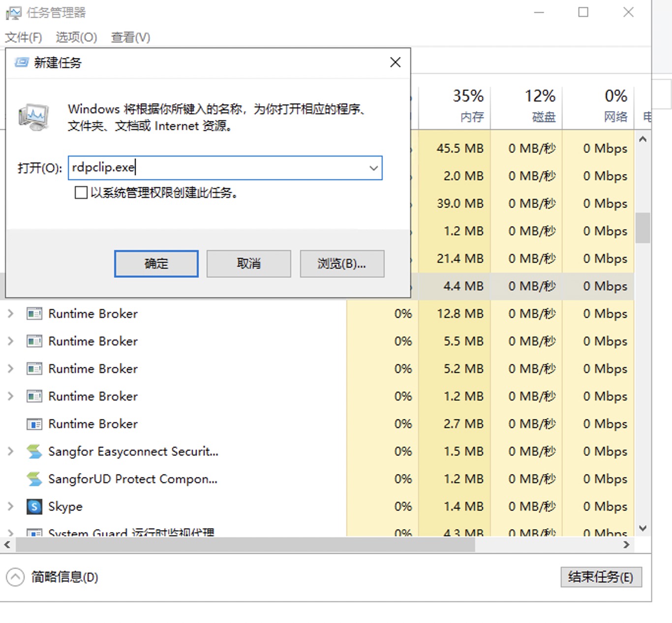The width and height of the screenshot is (672, 623).
Task: Expand the Skype process entry
Action: point(10,506)
